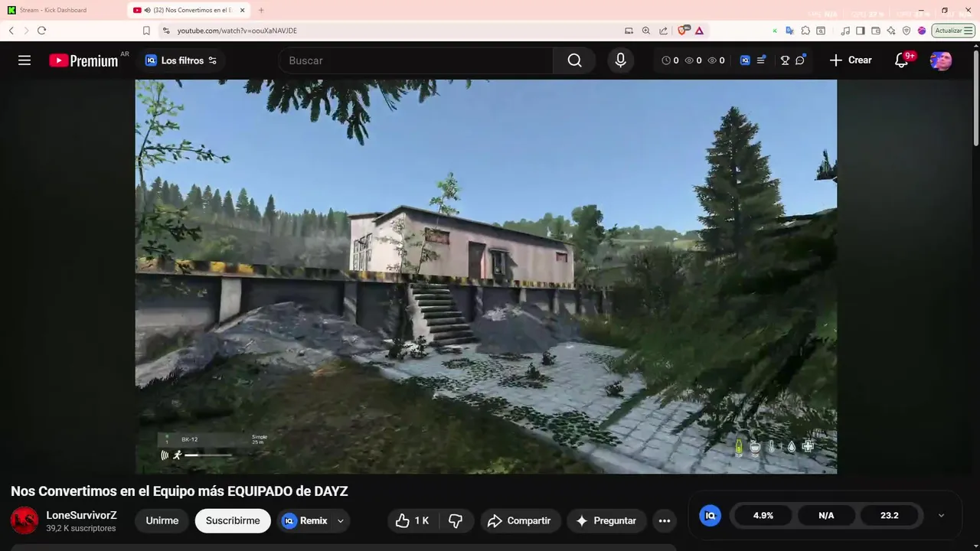Viewport: 980px width, 551px height.
Task: Open Brave Rewards triangle icon
Action: pos(699,31)
